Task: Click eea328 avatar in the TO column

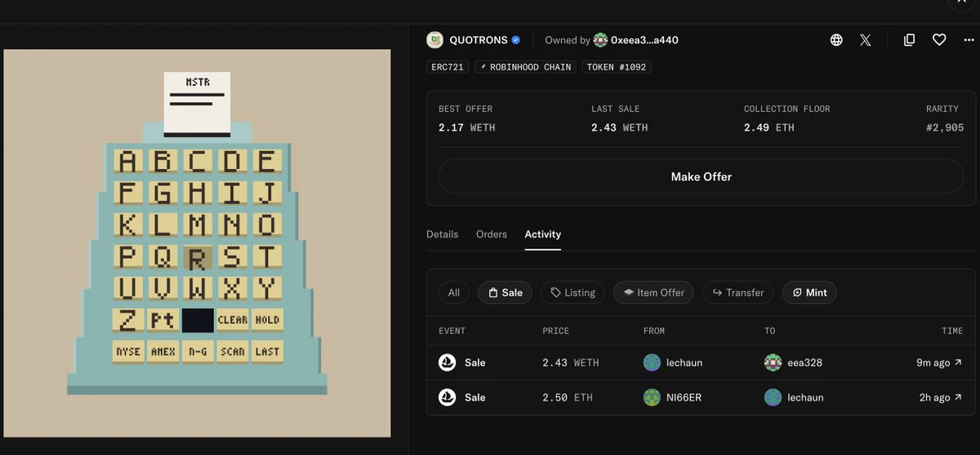Action: pyautogui.click(x=773, y=363)
